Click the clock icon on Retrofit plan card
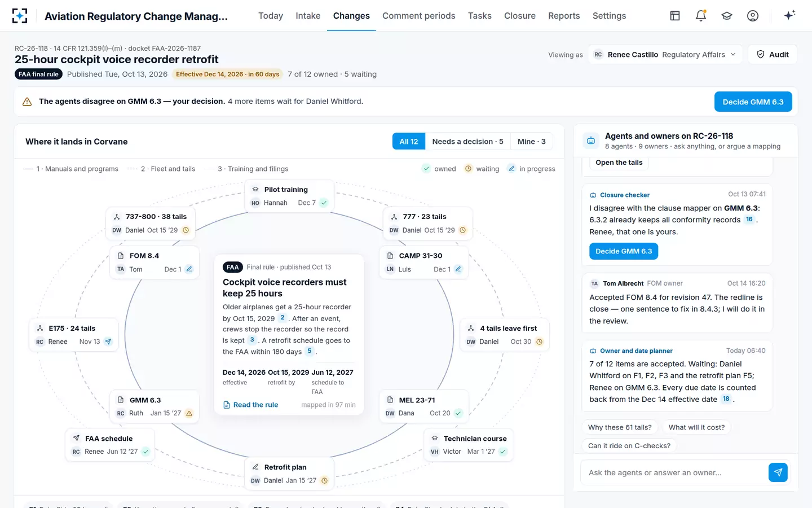This screenshot has width=812, height=508. (324, 481)
